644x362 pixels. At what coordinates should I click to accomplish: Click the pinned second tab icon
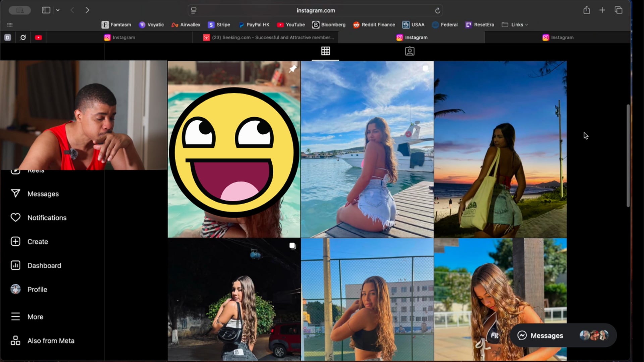(x=23, y=37)
